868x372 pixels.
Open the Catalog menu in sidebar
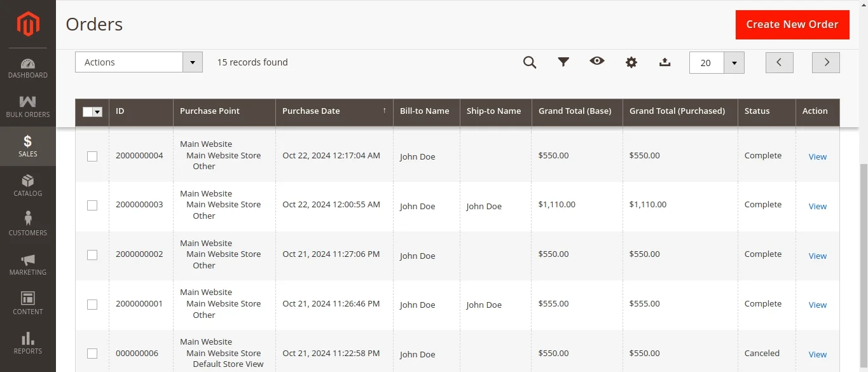[27, 186]
